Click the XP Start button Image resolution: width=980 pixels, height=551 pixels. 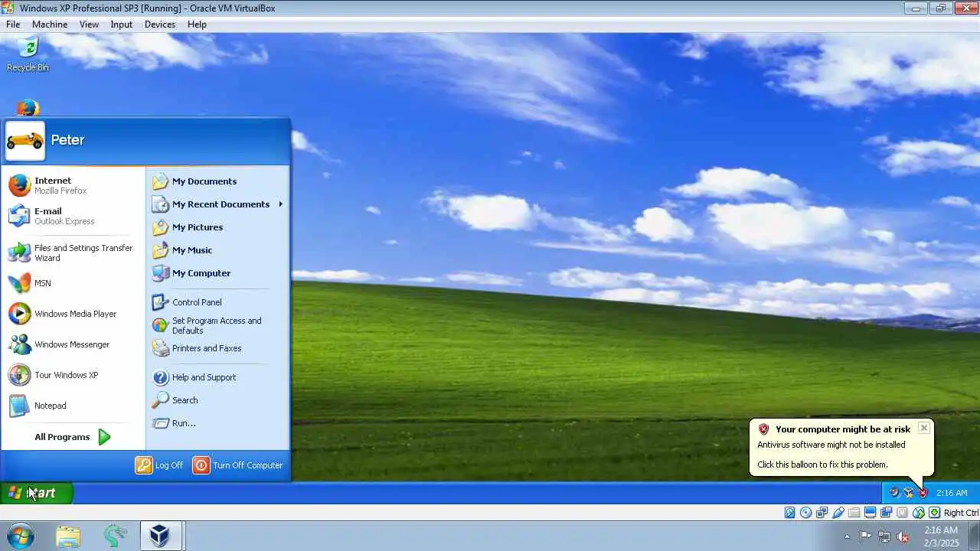(x=36, y=493)
